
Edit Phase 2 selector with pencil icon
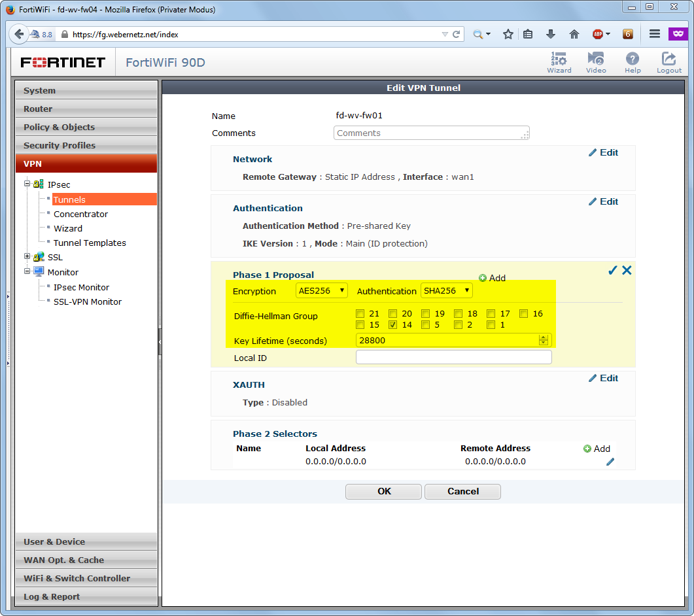[x=610, y=462]
